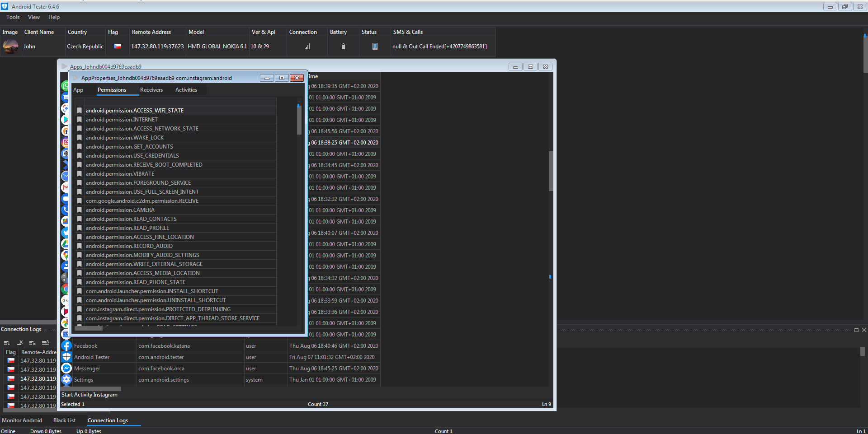Click the bookmark icon beside android.permission.INTERNET
868x434 pixels.
tap(80, 120)
